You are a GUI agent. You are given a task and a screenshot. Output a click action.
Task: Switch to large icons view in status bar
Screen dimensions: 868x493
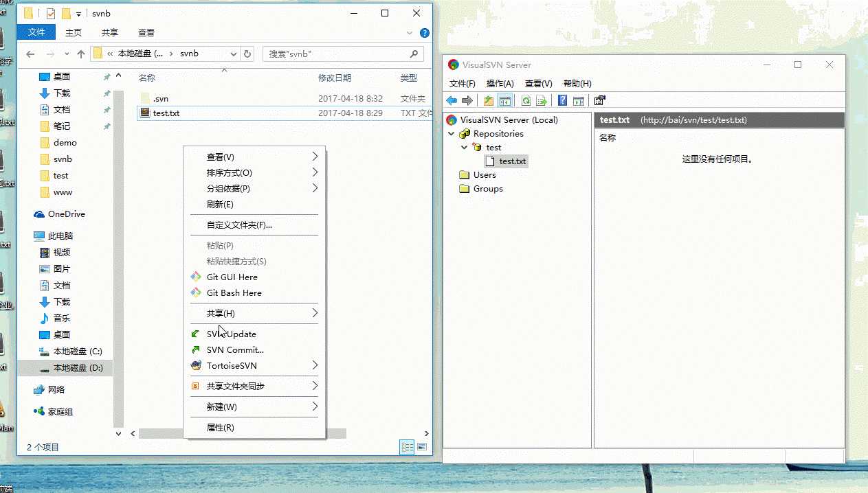[421, 447]
